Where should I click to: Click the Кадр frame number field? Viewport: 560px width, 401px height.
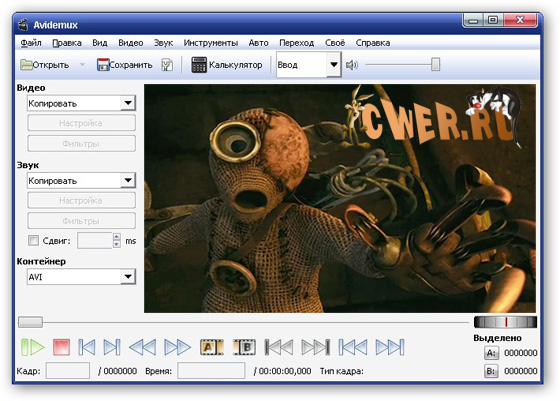pos(68,371)
